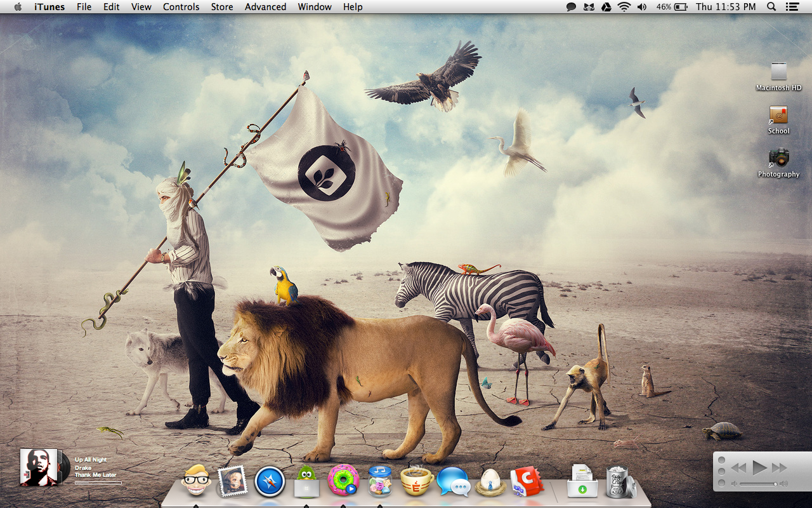Viewport: 812px width, 508px height.
Task: Click the mini player close button
Action: (x=721, y=460)
